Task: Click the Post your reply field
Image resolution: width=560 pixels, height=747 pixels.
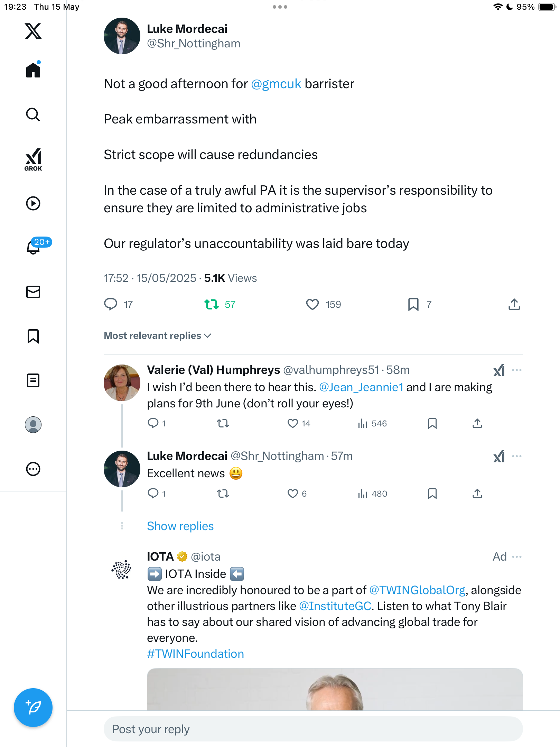Action: tap(313, 729)
